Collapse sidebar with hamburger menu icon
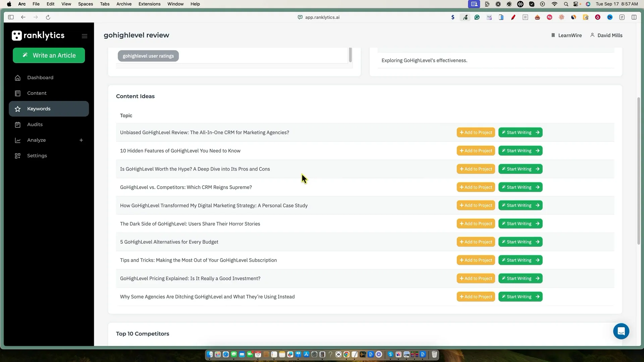 coord(85,36)
